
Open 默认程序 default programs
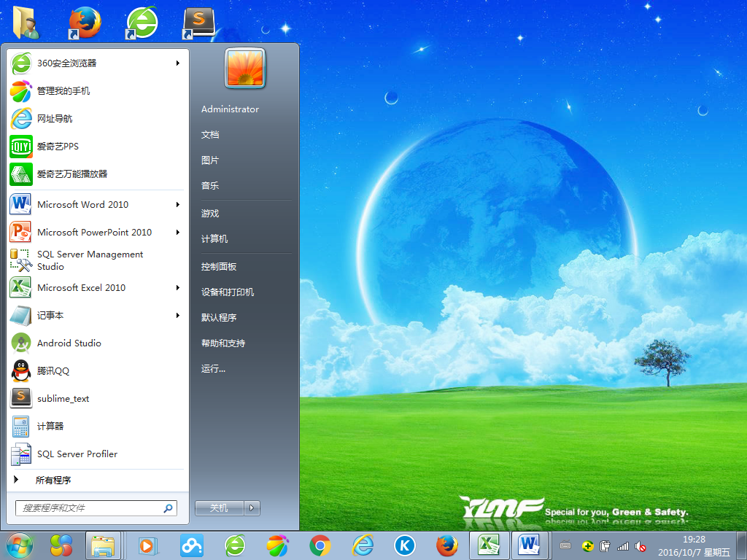tap(219, 318)
